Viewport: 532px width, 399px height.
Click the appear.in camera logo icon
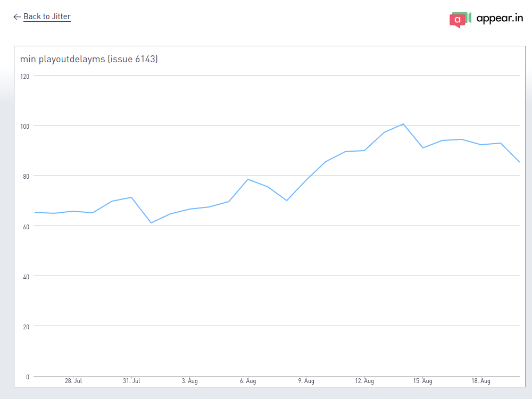point(460,19)
